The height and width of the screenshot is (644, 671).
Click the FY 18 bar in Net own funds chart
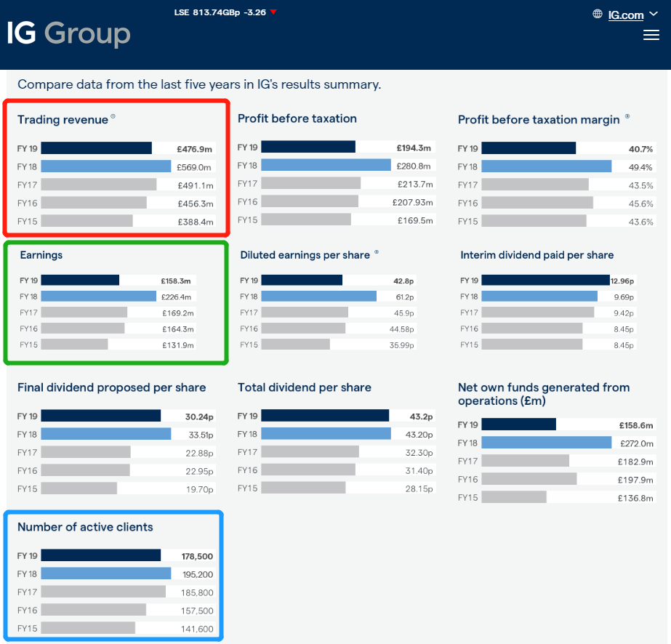(547, 443)
